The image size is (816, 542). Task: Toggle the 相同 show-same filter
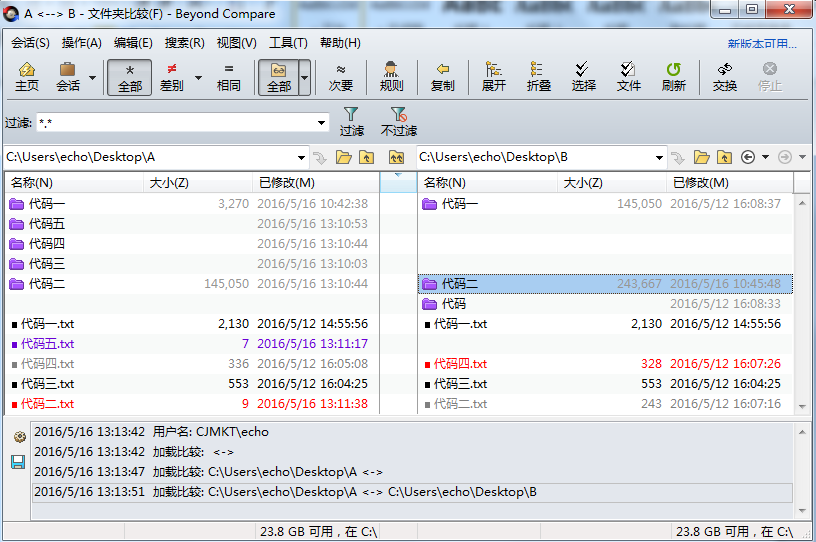point(228,77)
